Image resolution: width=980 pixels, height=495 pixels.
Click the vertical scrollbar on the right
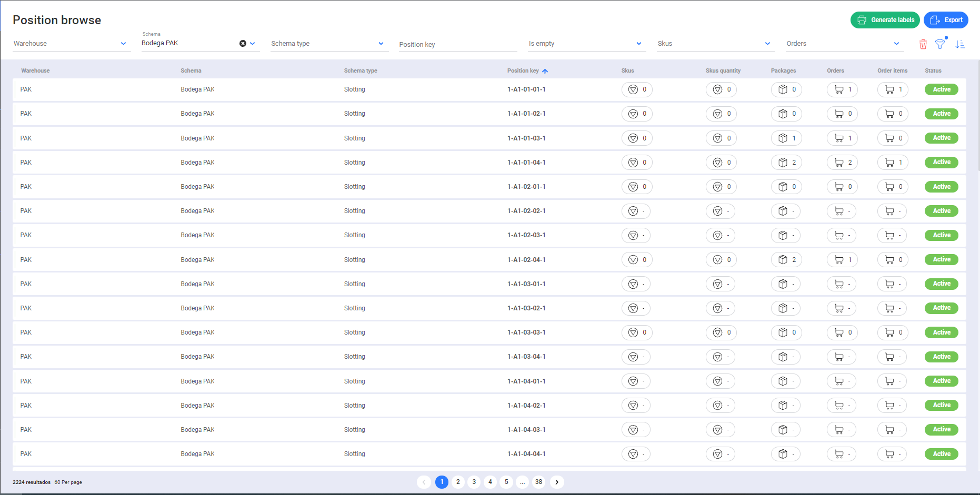click(978, 116)
